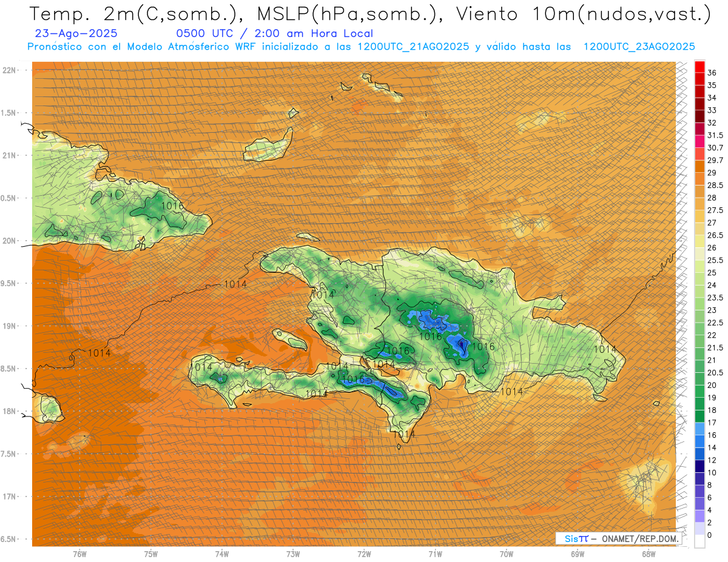Click the color scale value "25.5"
The height and width of the screenshot is (562, 728).
[715, 260]
